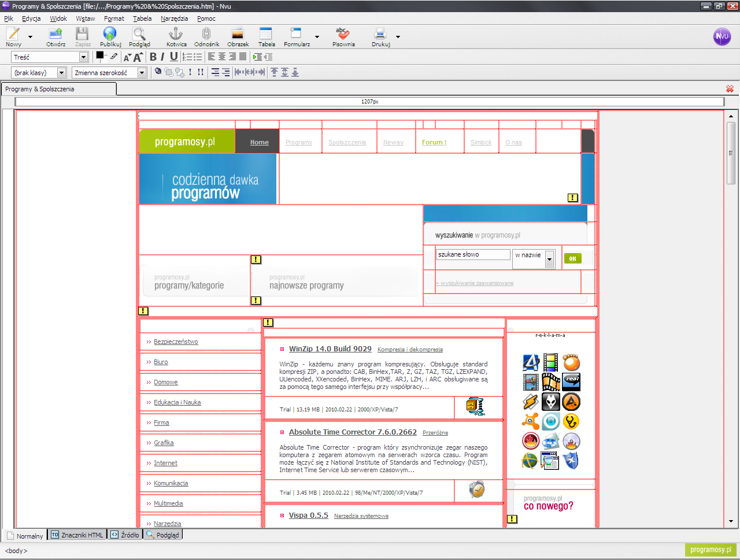Screen dimensions: 740x560
Task: Expand the arrow next to Nowy button
Action: tap(31, 37)
